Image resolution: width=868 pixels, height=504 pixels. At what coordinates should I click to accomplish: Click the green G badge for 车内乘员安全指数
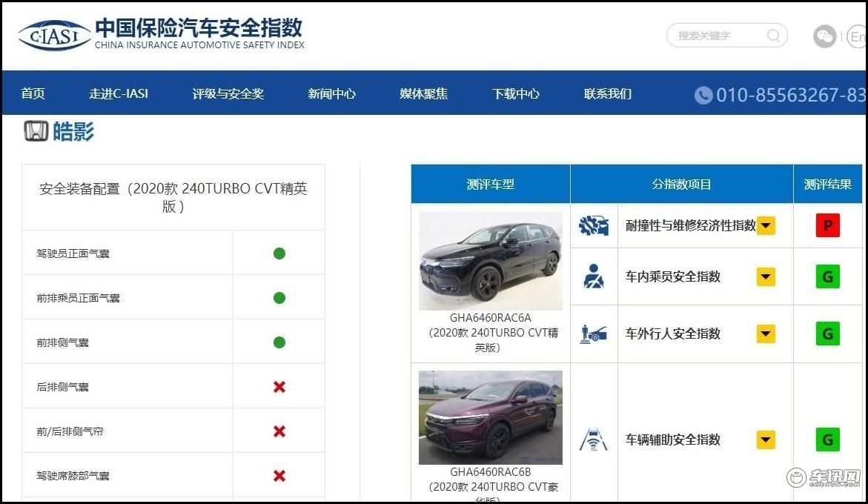point(827,276)
